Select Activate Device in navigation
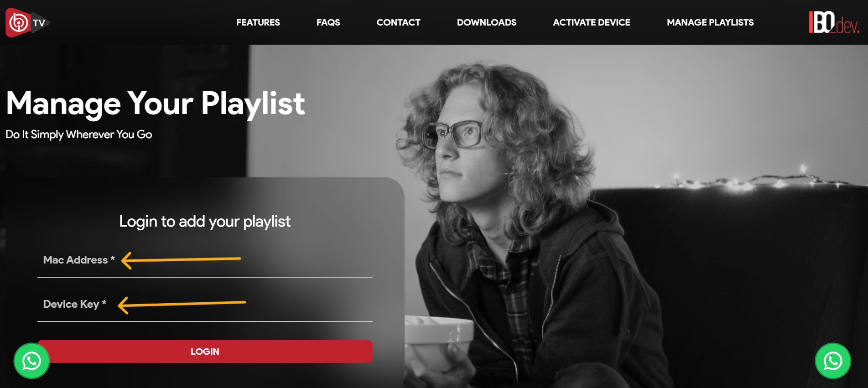The image size is (868, 388). point(591,22)
